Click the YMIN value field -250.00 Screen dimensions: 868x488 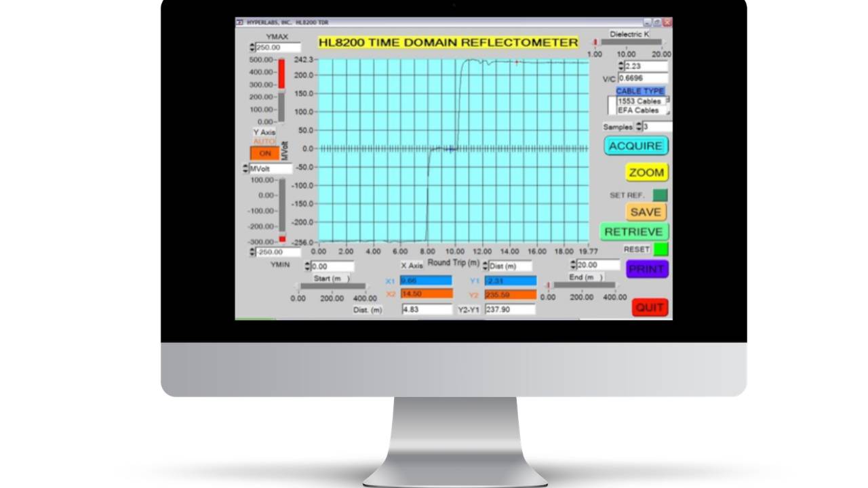pyautogui.click(x=278, y=252)
